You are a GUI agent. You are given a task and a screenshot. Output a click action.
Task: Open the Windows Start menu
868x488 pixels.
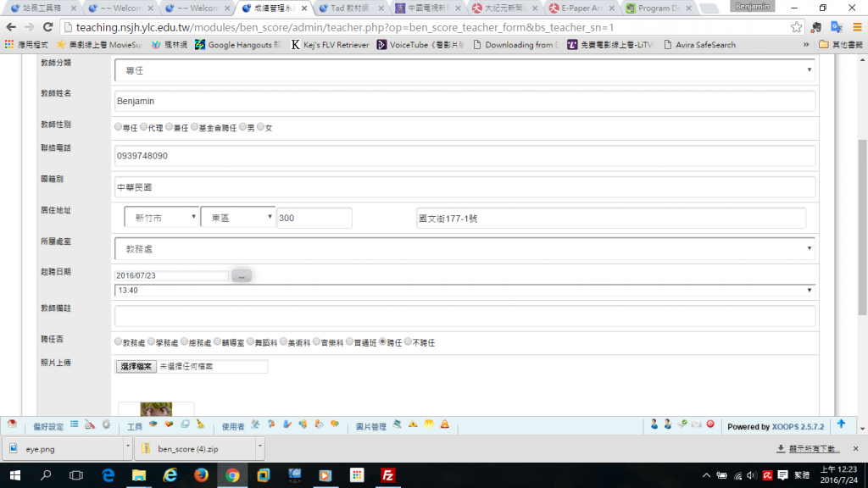pyautogui.click(x=15, y=475)
